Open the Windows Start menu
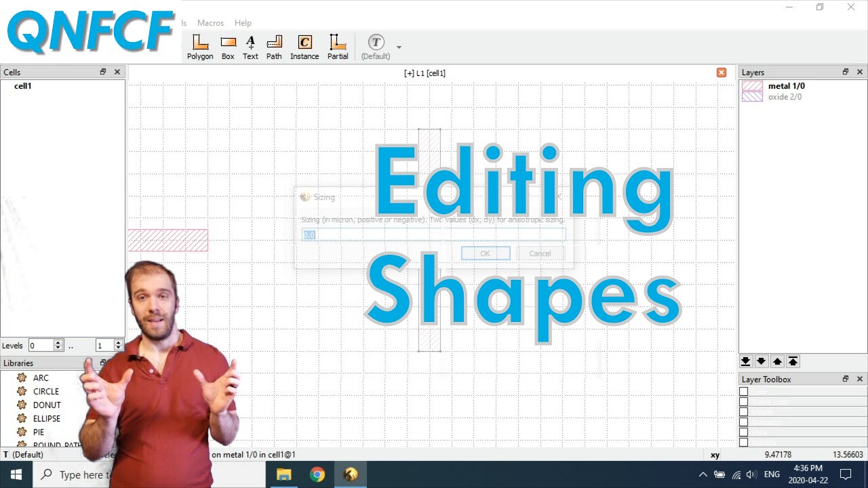 tap(16, 474)
